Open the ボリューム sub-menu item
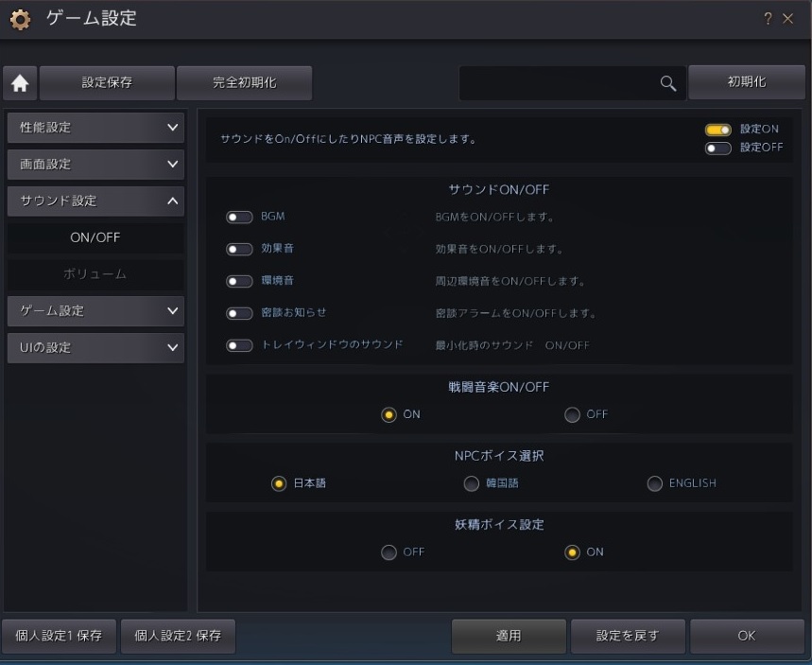812x665 pixels. tap(95, 274)
